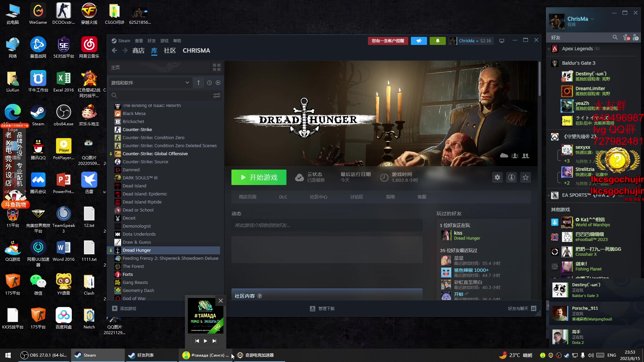Open friends and chat icon in Steam footer

pyautogui.click(x=534, y=308)
